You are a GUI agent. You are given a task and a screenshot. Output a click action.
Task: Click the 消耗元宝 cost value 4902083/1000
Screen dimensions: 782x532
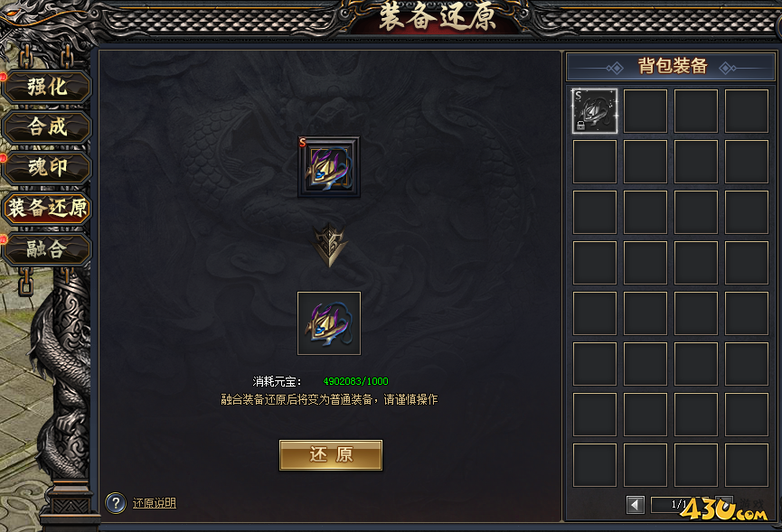[x=355, y=381]
